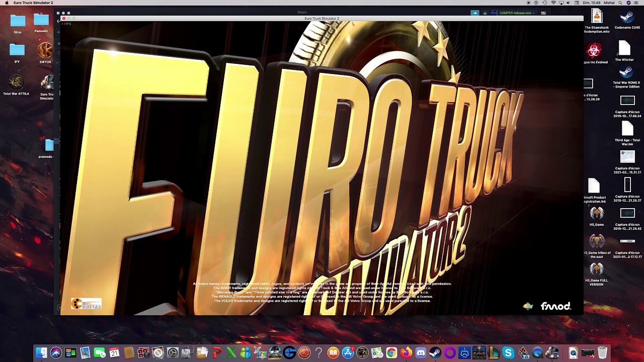
Task: Click the Wi-Fi status menu icon
Action: [553, 3]
